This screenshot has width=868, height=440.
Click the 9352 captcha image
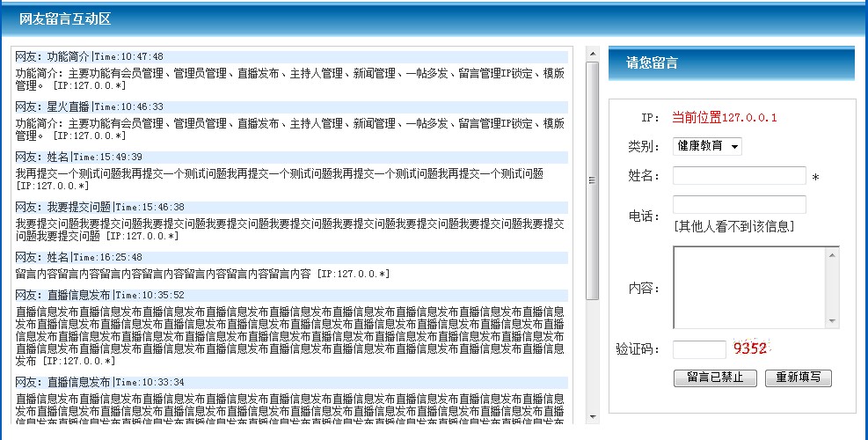[750, 348]
